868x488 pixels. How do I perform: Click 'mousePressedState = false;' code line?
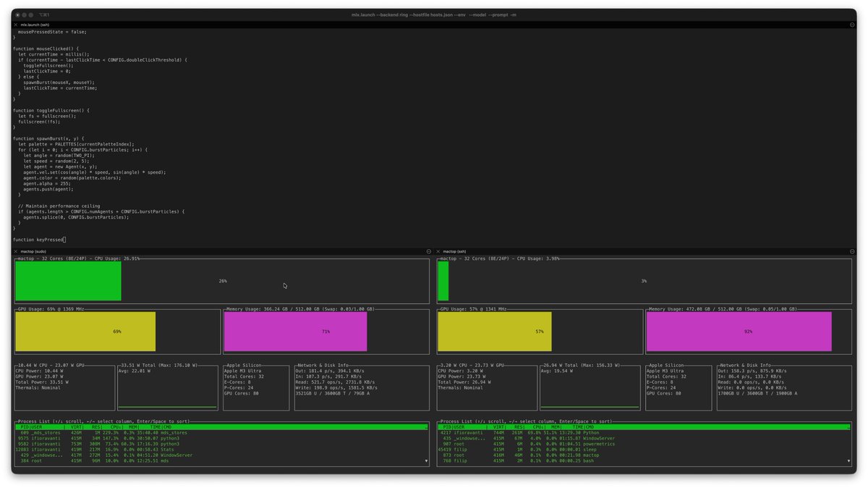[x=51, y=32]
